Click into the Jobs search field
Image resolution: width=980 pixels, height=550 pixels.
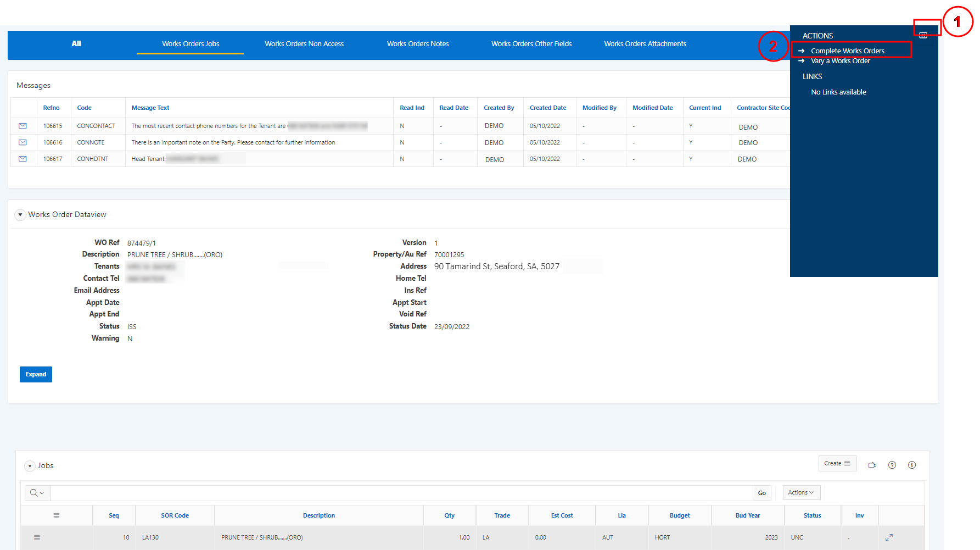(401, 493)
